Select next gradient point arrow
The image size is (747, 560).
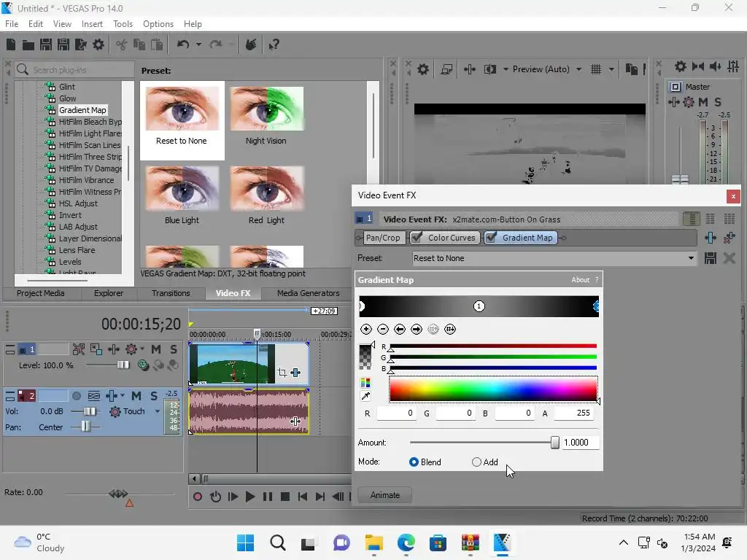pos(417,329)
